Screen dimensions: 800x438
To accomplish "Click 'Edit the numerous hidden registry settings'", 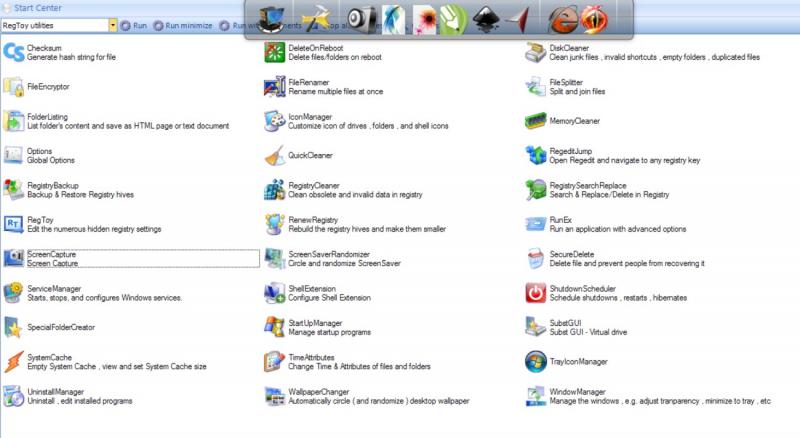I will pos(94,229).
